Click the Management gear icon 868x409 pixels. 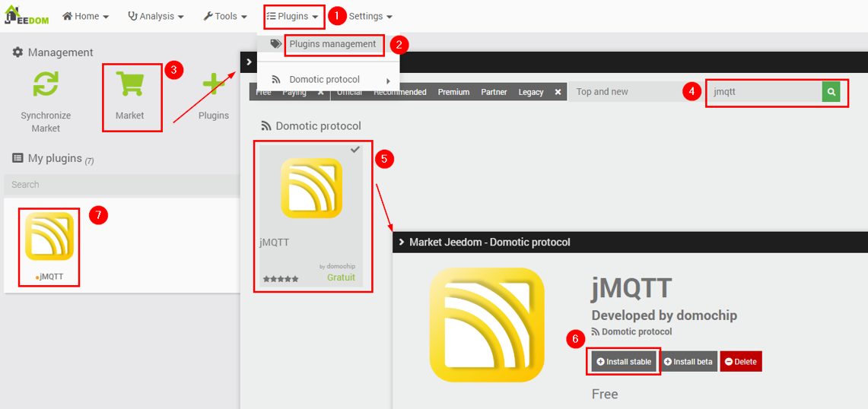pos(17,52)
